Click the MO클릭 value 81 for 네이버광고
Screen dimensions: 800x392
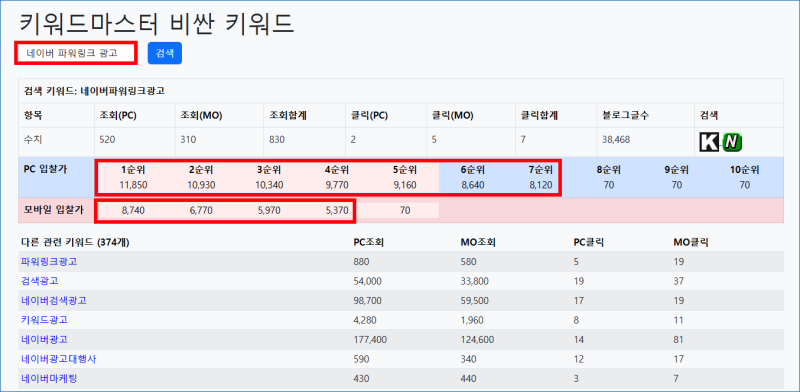click(x=678, y=340)
